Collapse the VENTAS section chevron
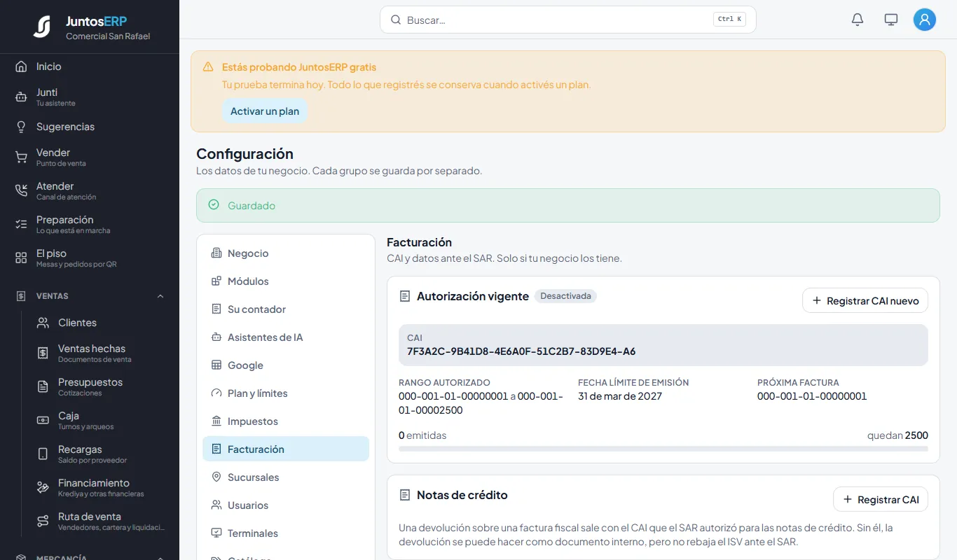The height and width of the screenshot is (560, 957). (x=160, y=296)
